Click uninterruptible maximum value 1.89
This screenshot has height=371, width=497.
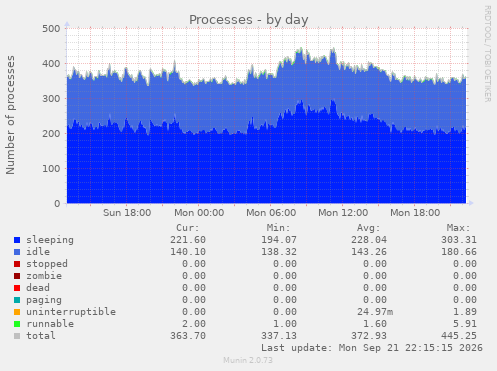(465, 312)
